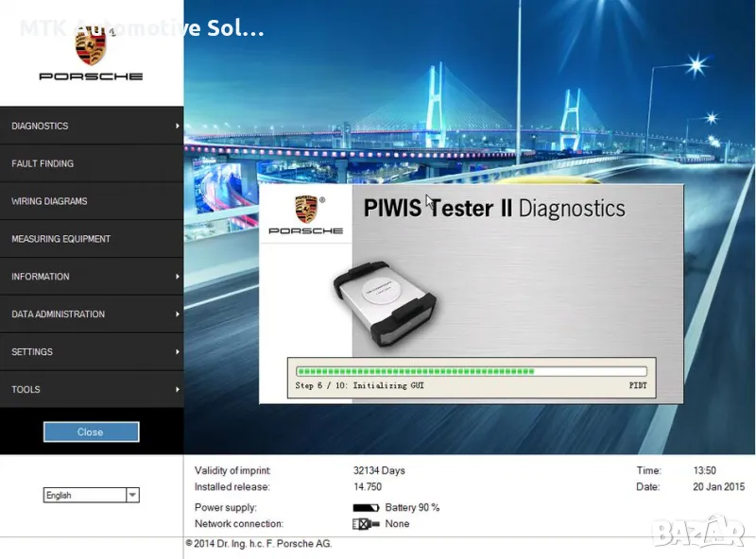Expand the arrow beside DATA ADMINISTRATION
The height and width of the screenshot is (559, 756).
178,313
